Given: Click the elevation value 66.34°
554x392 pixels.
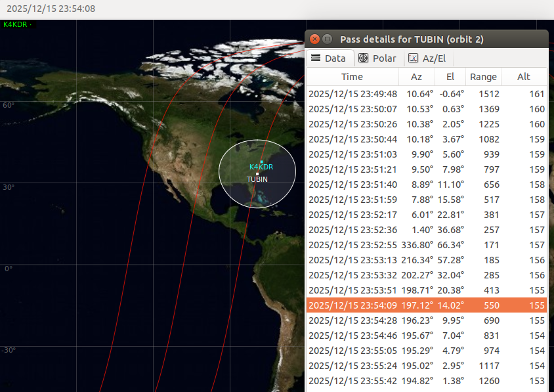Looking at the screenshot, I should point(450,245).
